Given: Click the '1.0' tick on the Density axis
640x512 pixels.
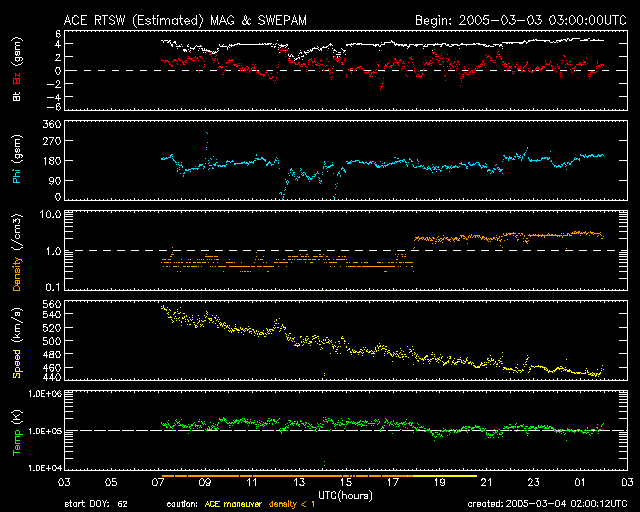Looking at the screenshot, I should coord(53,251).
